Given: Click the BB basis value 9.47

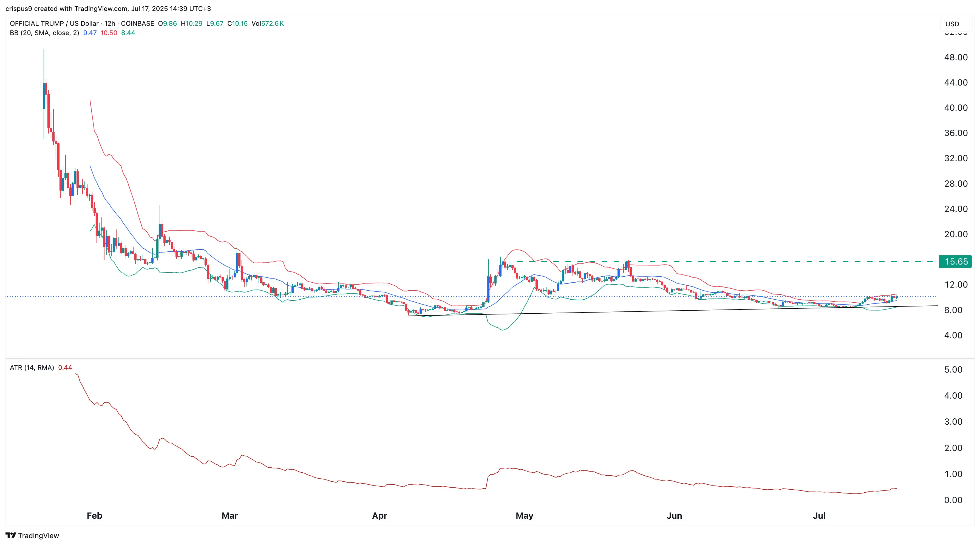Looking at the screenshot, I should 90,33.
